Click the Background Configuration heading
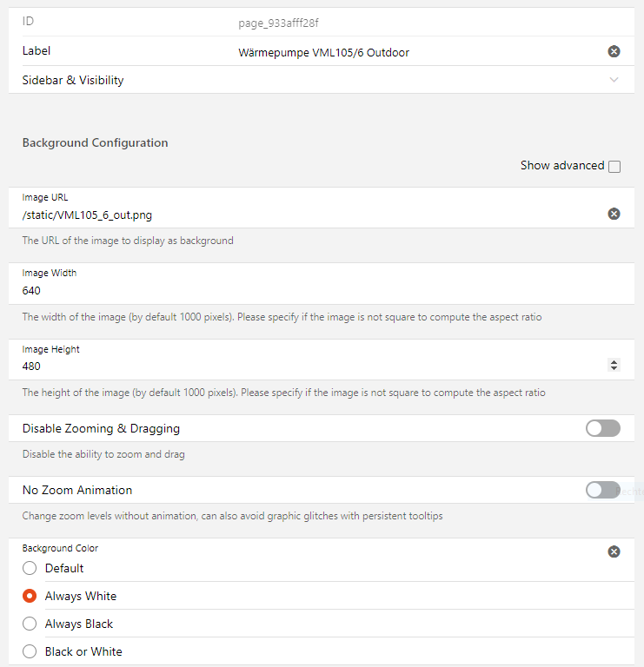This screenshot has width=644, height=667. coord(95,142)
